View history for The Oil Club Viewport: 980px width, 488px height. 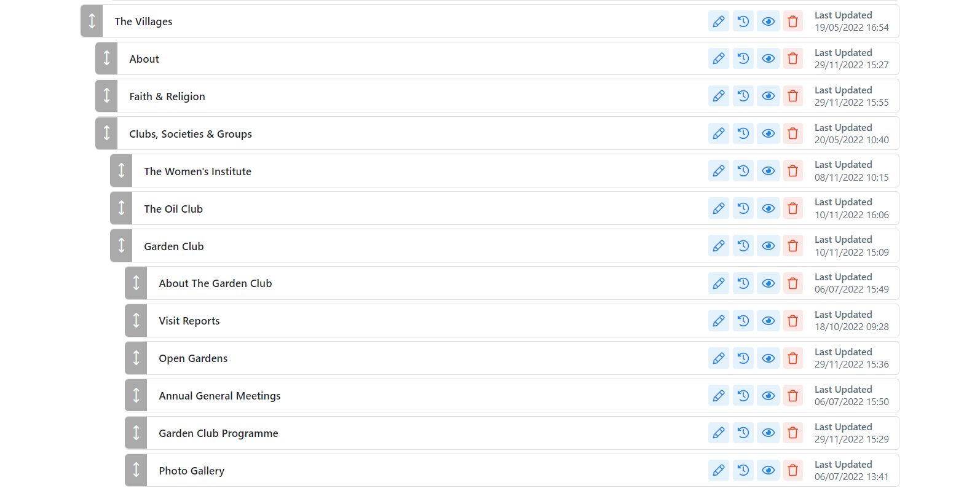click(x=743, y=209)
